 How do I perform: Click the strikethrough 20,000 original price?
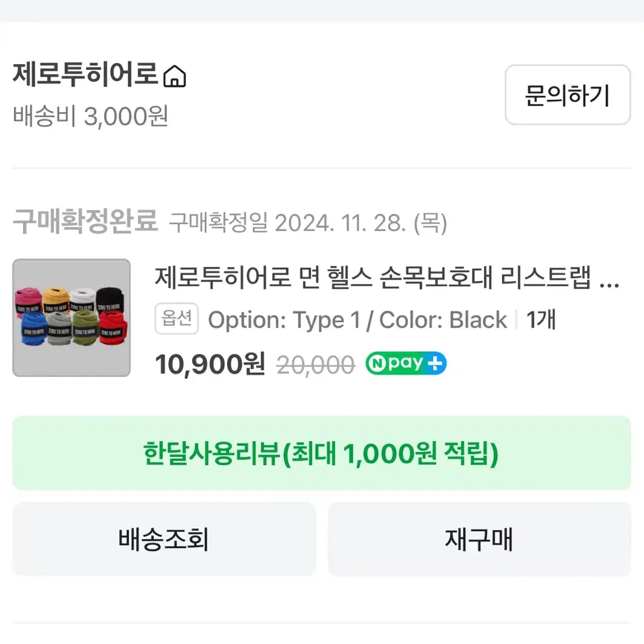(x=316, y=365)
